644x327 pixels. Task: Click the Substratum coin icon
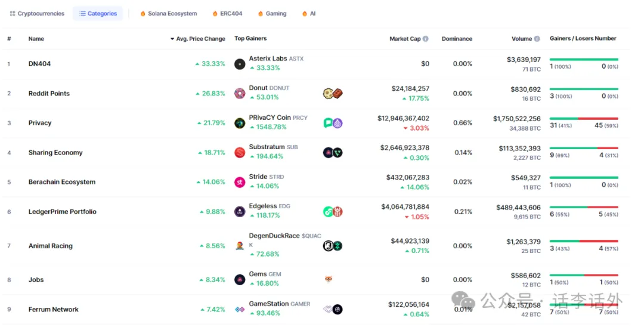pyautogui.click(x=240, y=152)
